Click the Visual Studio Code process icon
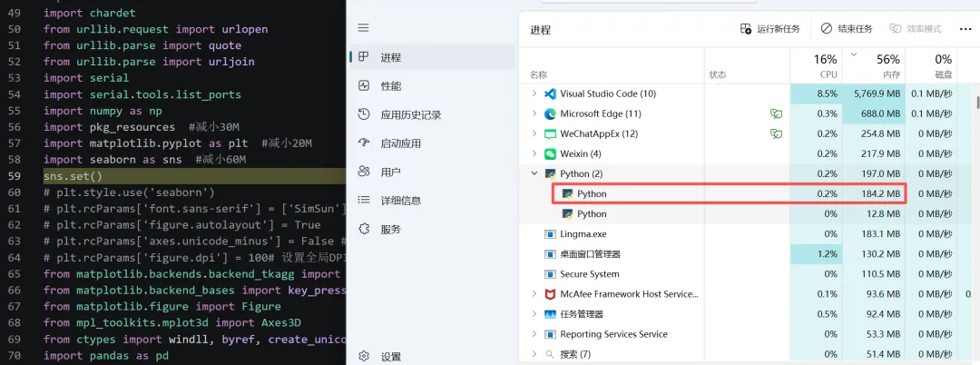The height and width of the screenshot is (365, 980). [549, 94]
